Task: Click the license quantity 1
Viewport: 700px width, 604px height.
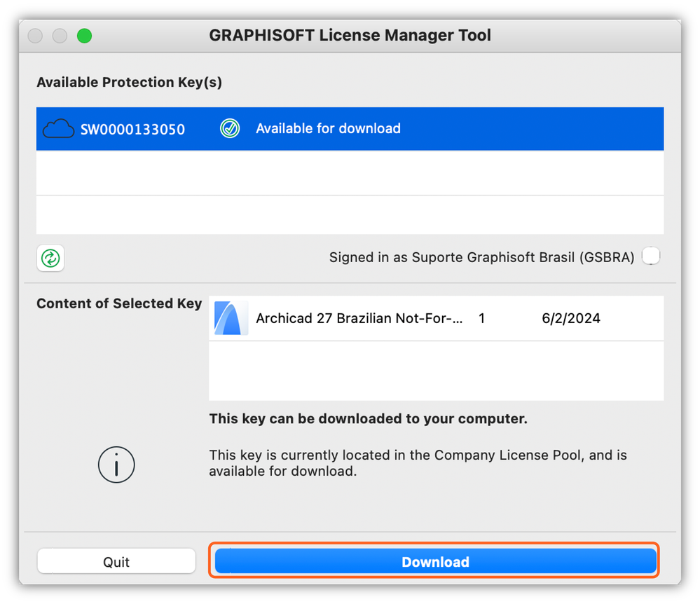Action: coord(481,318)
